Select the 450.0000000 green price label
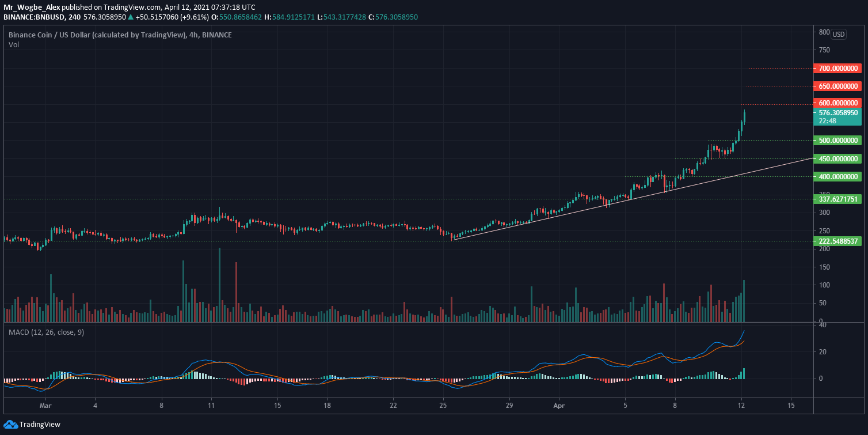This screenshot has width=868, height=435. 837,158
